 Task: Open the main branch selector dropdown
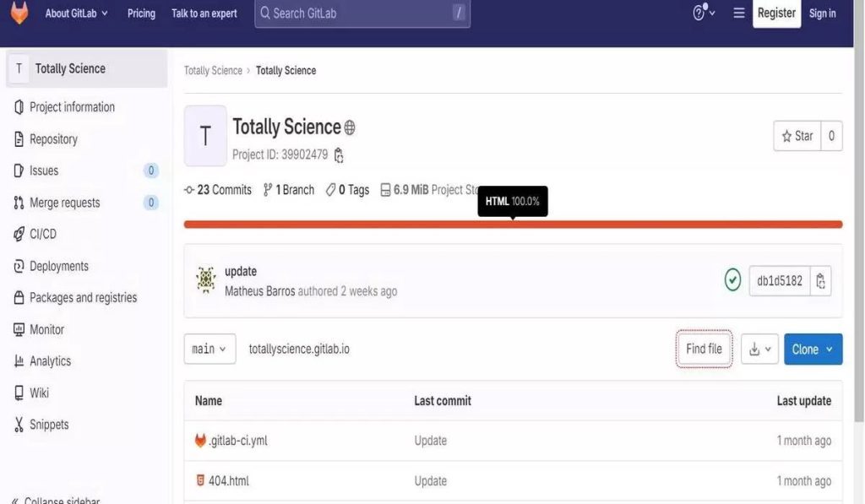(x=209, y=348)
